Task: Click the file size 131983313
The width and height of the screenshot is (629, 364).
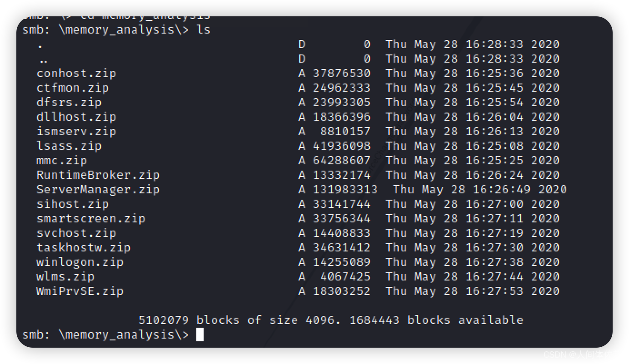Action: [x=345, y=189]
